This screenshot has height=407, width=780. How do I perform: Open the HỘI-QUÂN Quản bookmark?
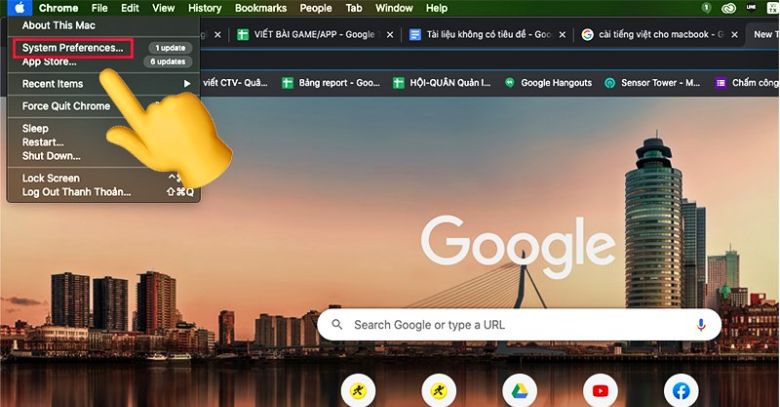[x=442, y=83]
